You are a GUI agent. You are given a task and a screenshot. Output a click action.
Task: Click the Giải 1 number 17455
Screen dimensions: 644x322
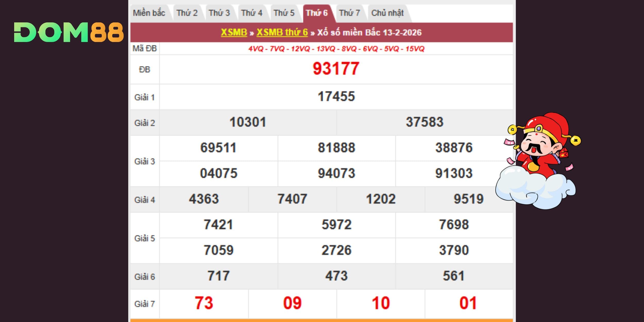click(x=336, y=97)
